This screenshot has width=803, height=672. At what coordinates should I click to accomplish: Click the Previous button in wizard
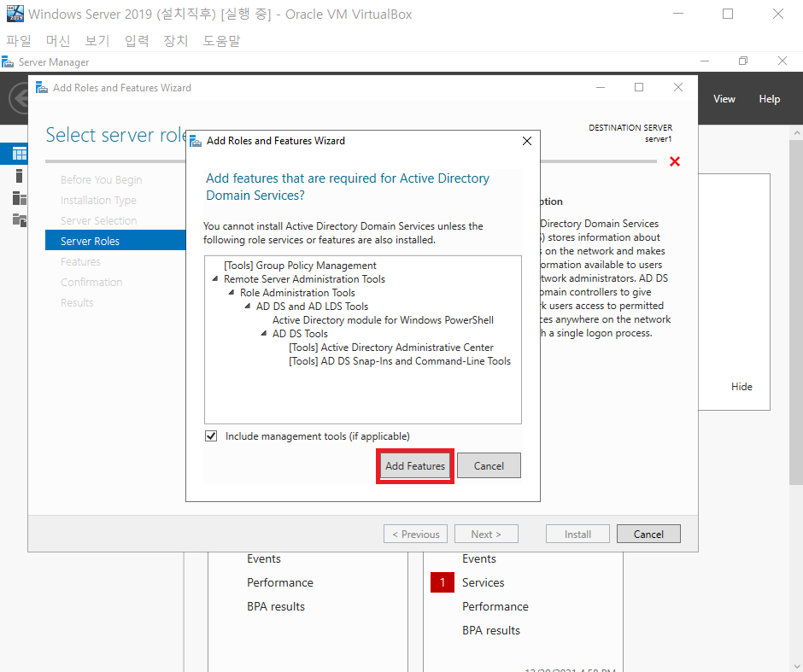tap(415, 534)
